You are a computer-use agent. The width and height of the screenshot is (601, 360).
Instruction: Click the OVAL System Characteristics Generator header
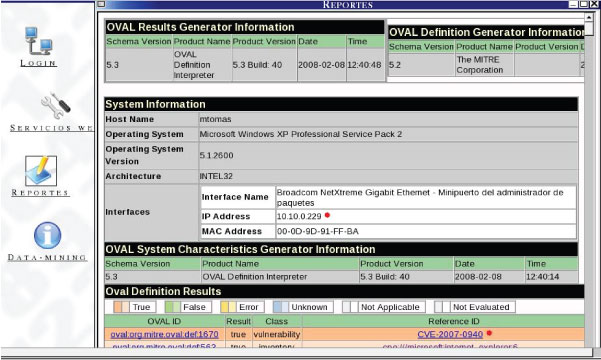[341, 249]
